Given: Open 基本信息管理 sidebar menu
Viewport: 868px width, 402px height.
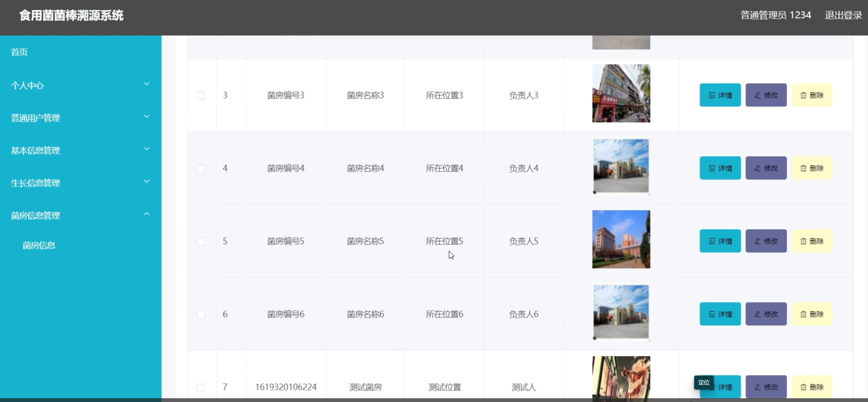Looking at the screenshot, I should tap(80, 150).
